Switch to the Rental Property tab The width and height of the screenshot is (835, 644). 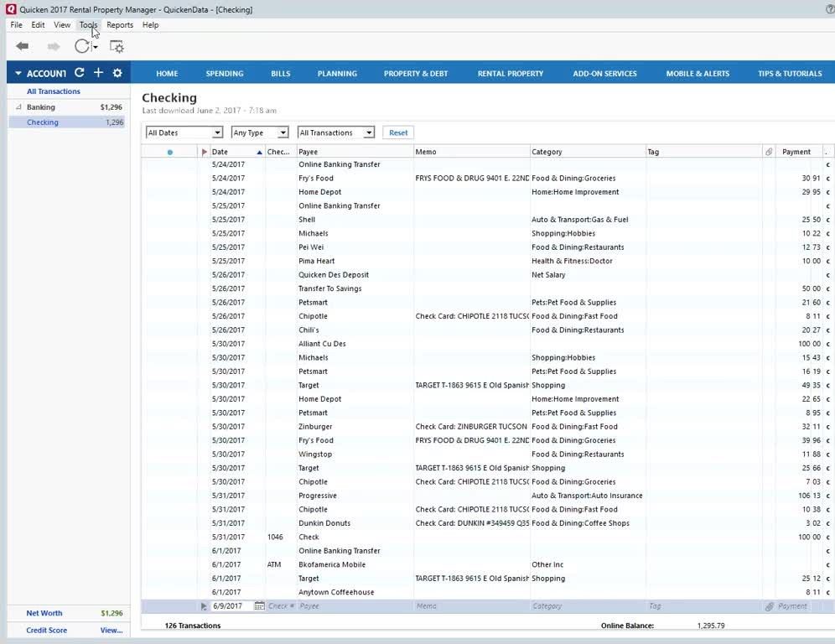510,74
